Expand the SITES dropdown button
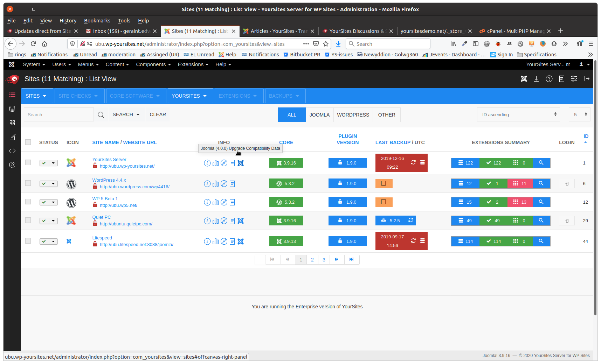Image resolution: width=601 pixels, height=364 pixels. pos(37,96)
